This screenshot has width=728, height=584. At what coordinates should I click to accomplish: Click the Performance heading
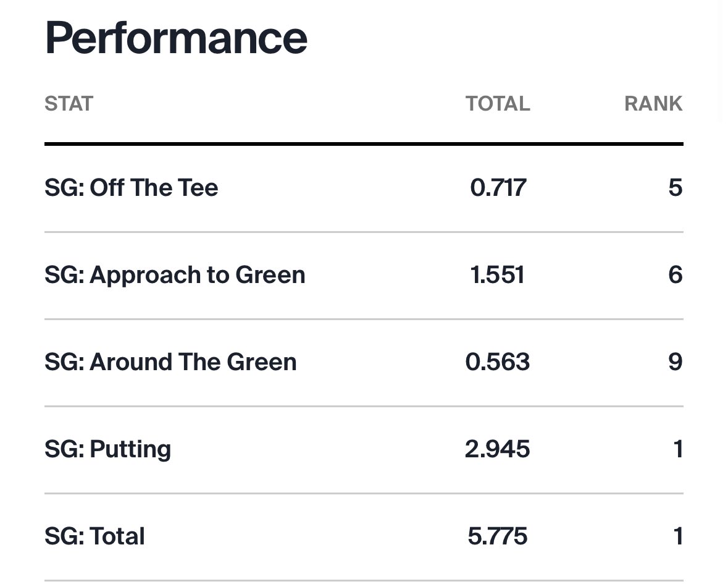(x=176, y=38)
